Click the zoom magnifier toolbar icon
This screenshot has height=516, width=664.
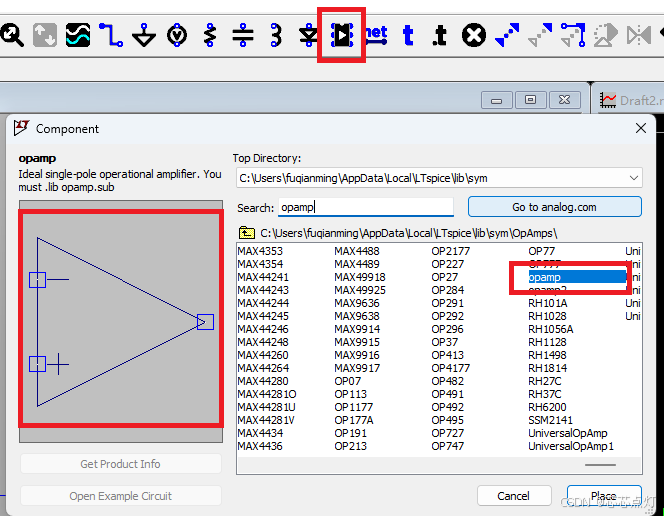click(x=12, y=35)
